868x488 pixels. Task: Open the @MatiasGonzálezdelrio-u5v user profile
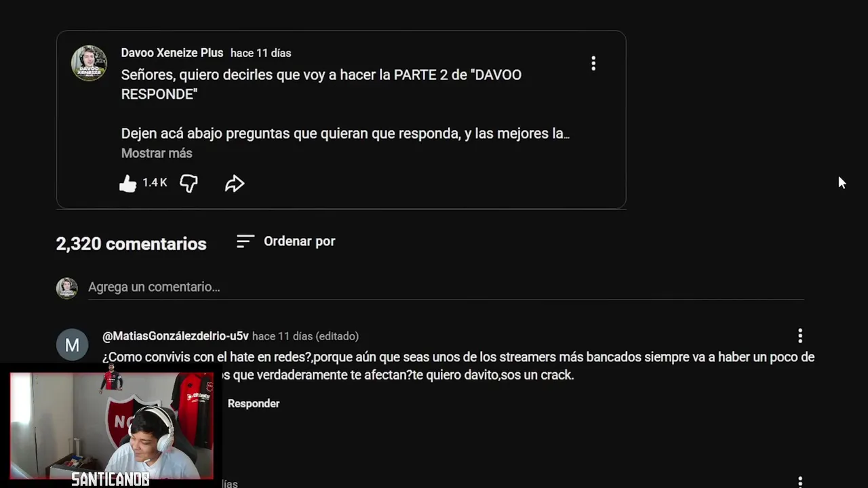[x=176, y=336]
